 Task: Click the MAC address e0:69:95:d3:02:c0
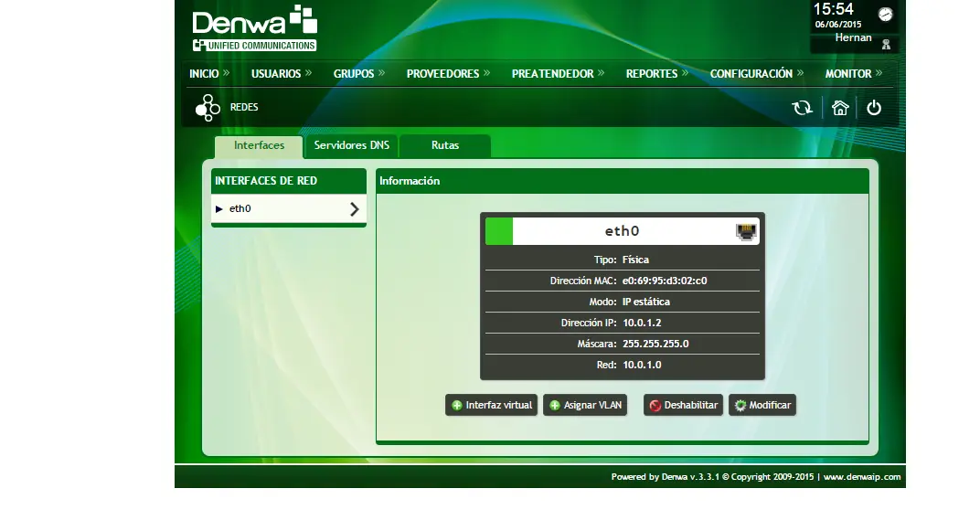click(665, 281)
